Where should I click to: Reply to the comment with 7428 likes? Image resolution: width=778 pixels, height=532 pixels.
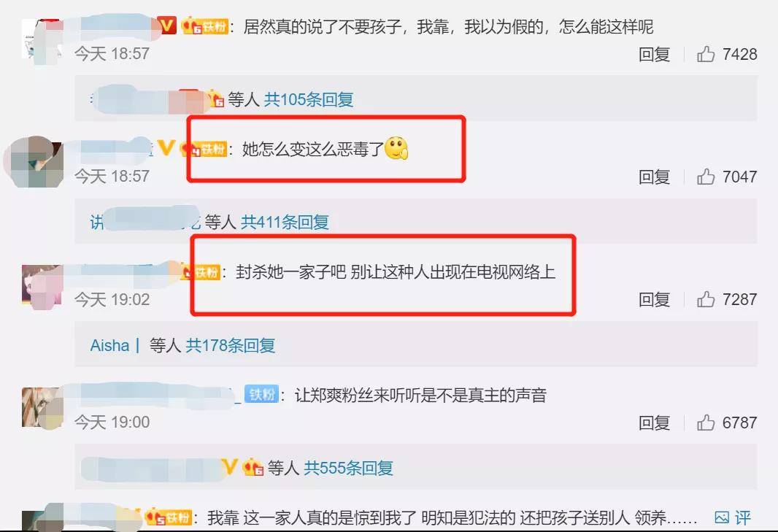coord(654,54)
